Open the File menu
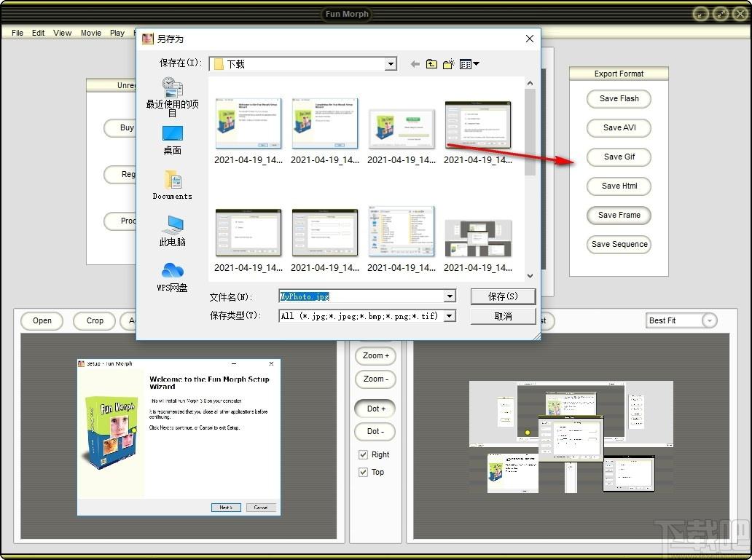The image size is (752, 560). pyautogui.click(x=17, y=33)
